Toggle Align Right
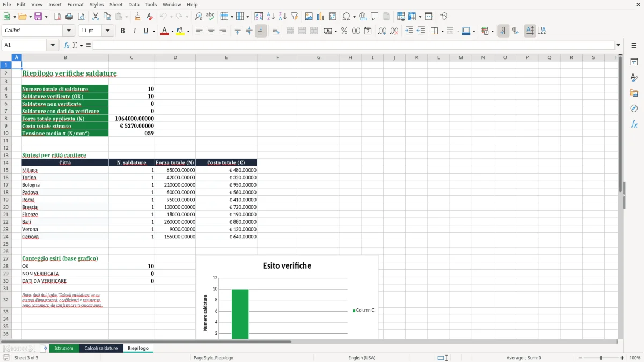 [223, 31]
